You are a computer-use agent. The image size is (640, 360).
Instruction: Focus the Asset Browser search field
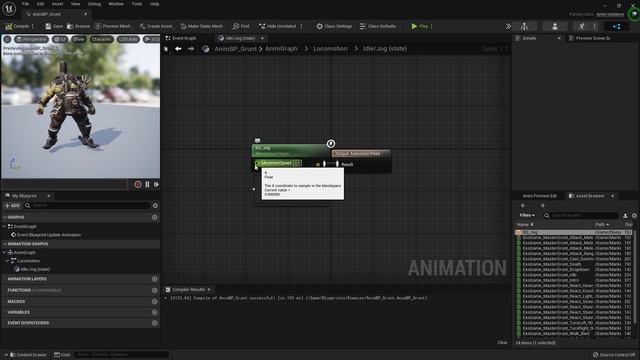click(x=581, y=215)
